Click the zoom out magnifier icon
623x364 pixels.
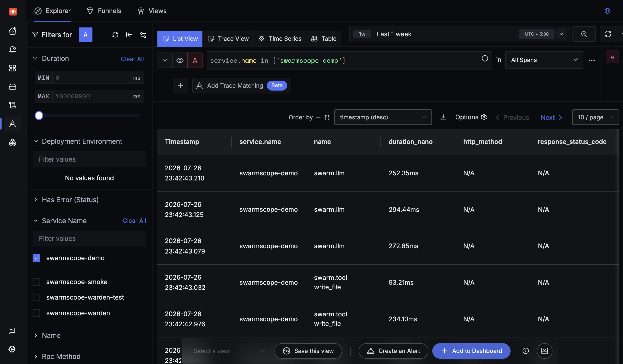[584, 34]
